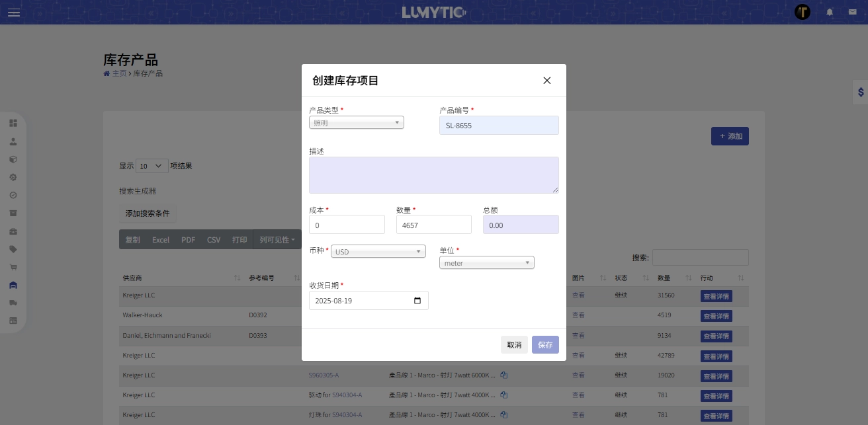Select the shopping cart icon in sidebar
Screen dimensions: 868x425
tap(13, 267)
